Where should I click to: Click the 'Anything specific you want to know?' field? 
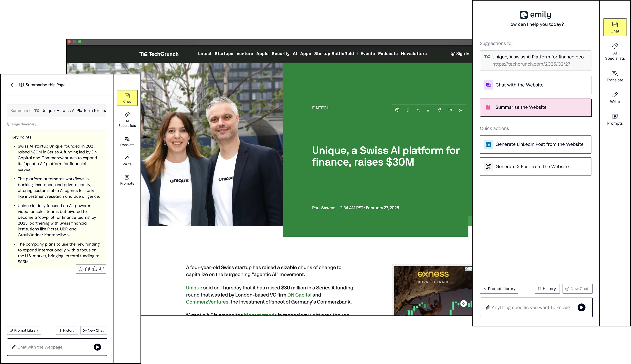click(x=531, y=307)
